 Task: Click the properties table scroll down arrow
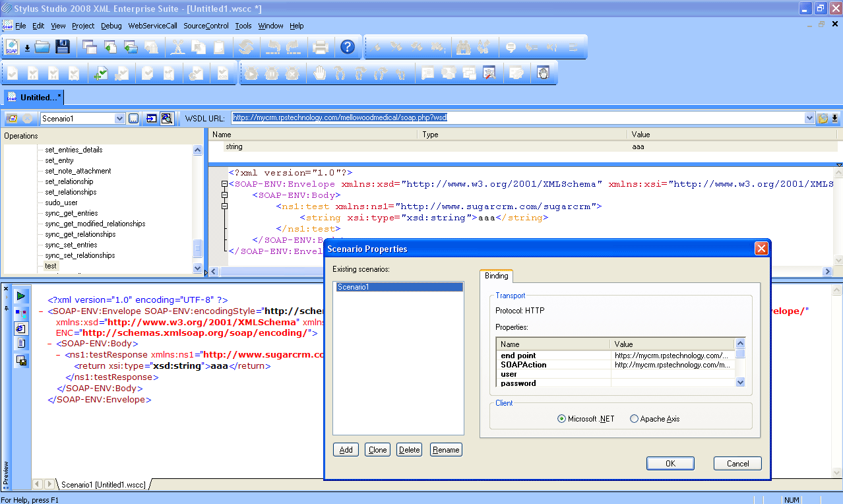740,382
